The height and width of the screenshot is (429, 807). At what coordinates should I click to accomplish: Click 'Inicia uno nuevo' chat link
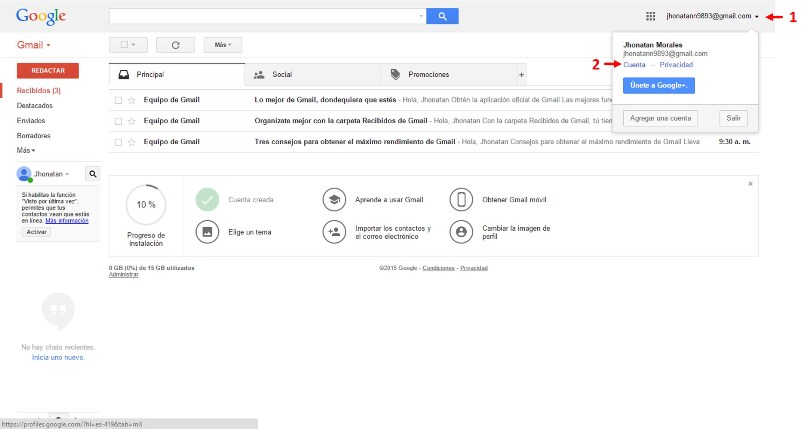pos(58,358)
